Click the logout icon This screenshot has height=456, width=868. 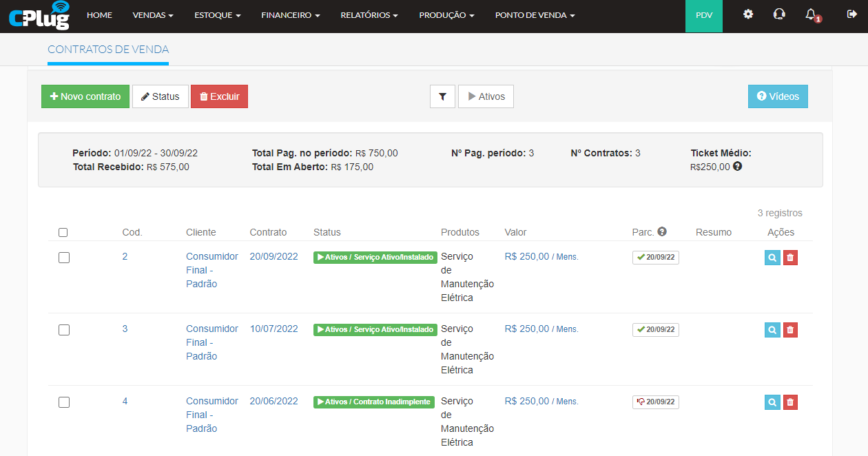point(851,14)
